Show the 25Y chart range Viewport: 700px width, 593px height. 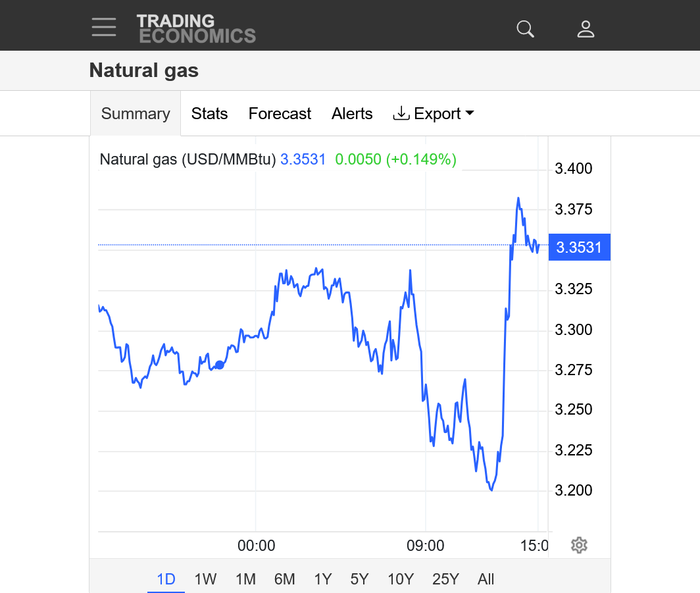[445, 579]
